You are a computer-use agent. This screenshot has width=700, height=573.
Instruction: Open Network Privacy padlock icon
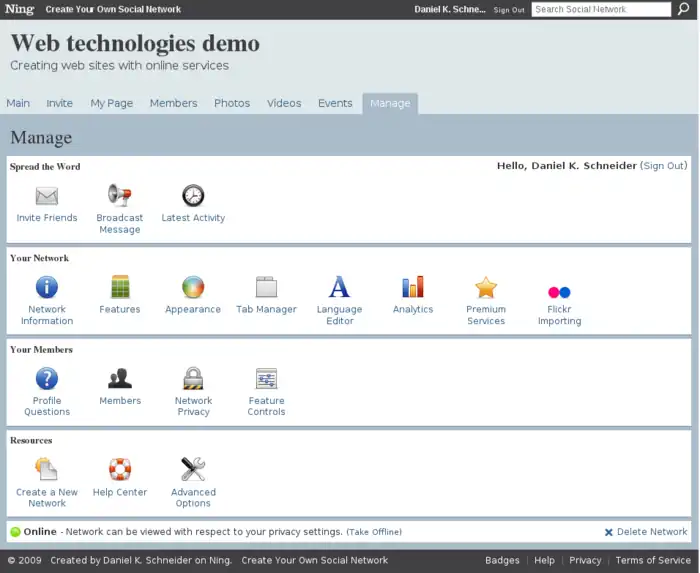(x=193, y=379)
